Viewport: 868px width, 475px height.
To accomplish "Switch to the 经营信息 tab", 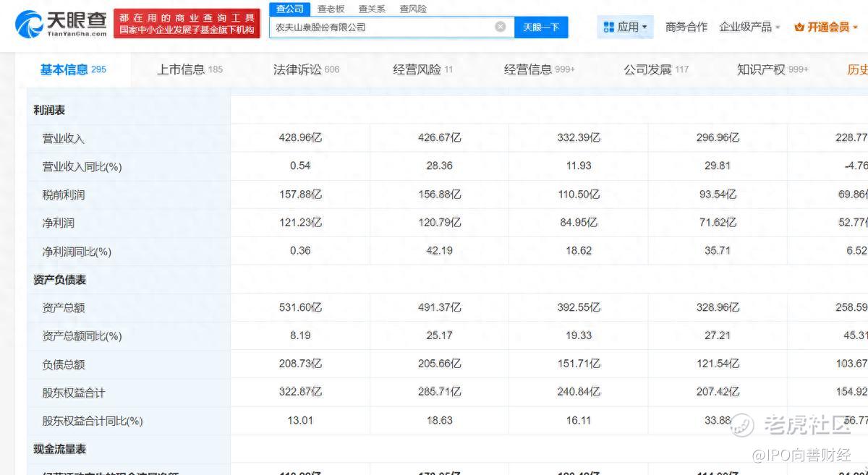I will pyautogui.click(x=540, y=69).
